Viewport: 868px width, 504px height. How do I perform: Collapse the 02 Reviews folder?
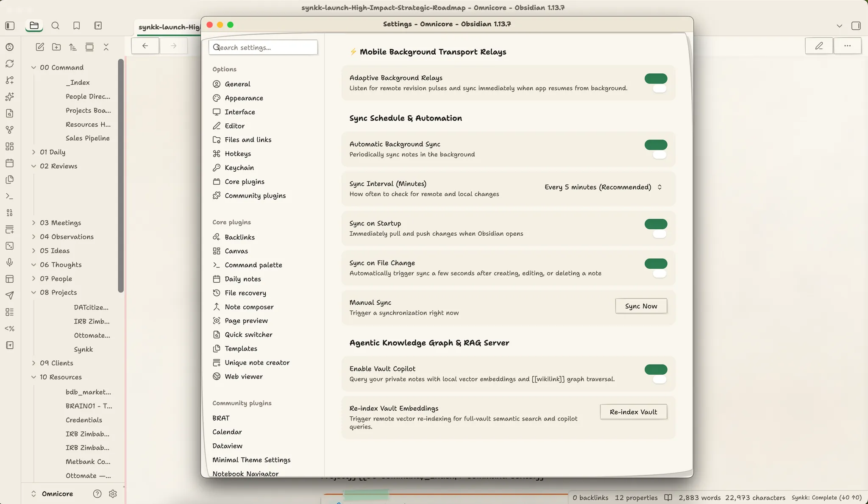pos(33,166)
